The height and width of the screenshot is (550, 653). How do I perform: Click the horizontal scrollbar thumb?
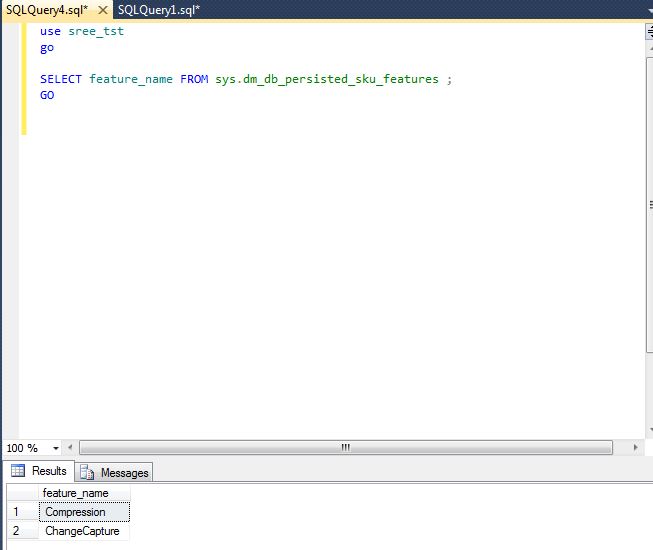coord(345,448)
